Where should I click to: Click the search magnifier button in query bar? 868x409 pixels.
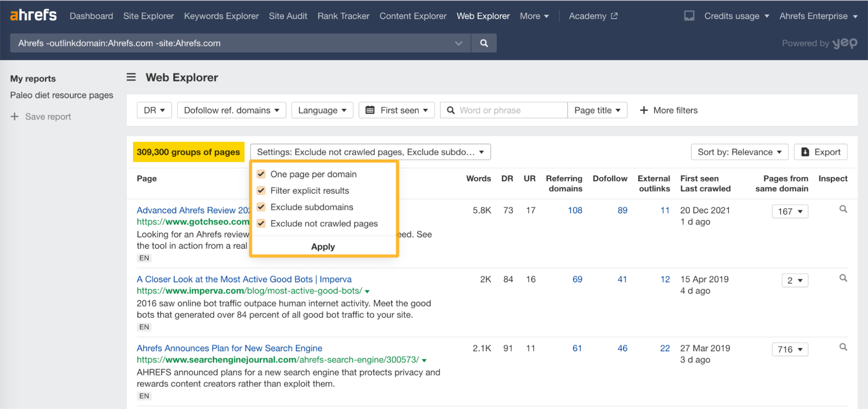tap(484, 43)
